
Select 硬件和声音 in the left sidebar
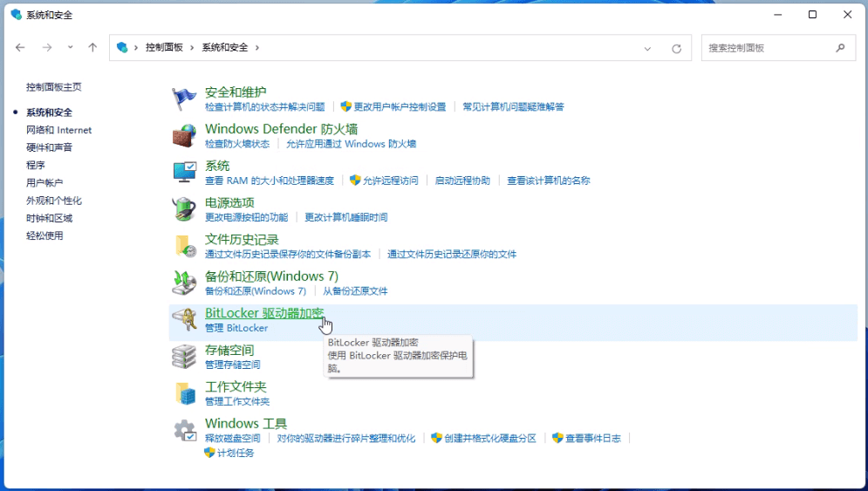[49, 147]
